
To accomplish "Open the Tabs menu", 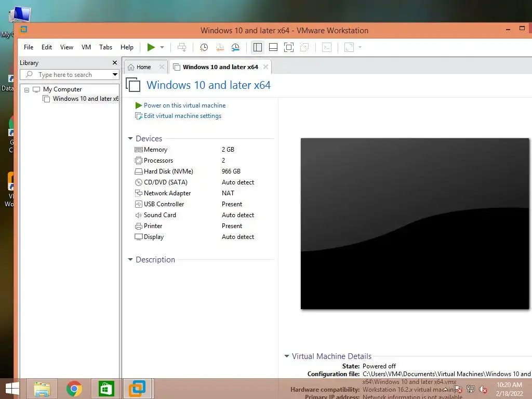I will (105, 47).
